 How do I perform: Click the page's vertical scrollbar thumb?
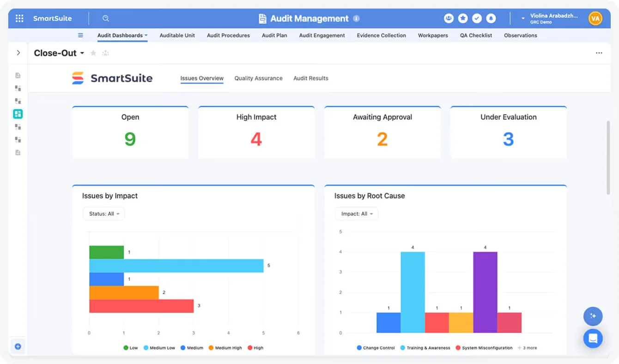click(x=608, y=157)
